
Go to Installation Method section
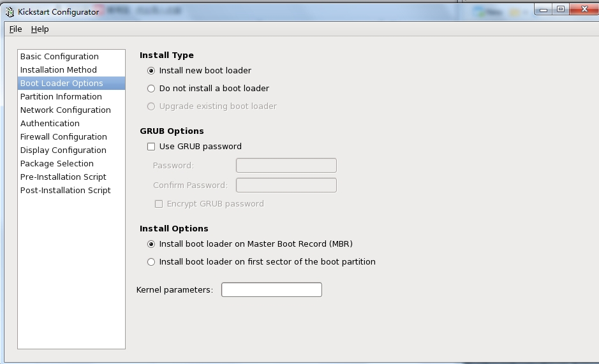[x=71, y=70]
